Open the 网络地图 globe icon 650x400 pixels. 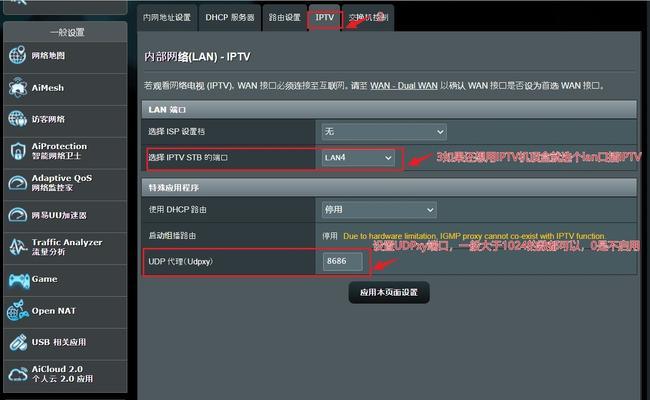[x=17, y=55]
